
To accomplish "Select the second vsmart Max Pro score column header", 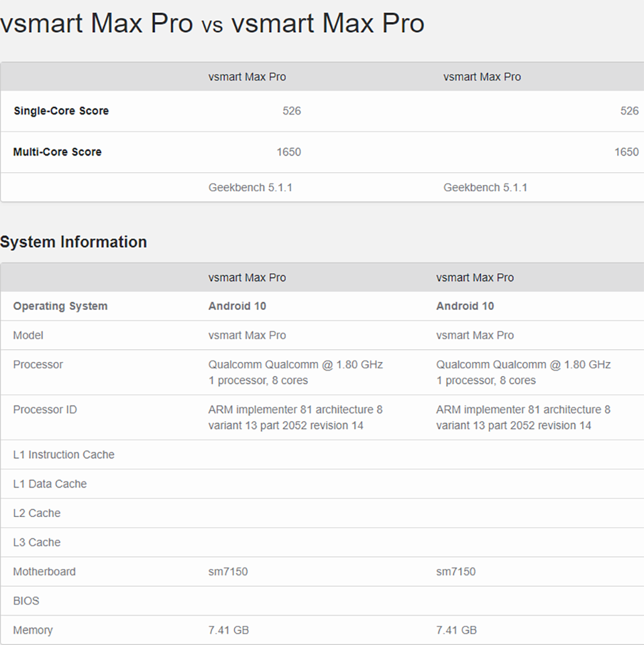I will coord(482,77).
